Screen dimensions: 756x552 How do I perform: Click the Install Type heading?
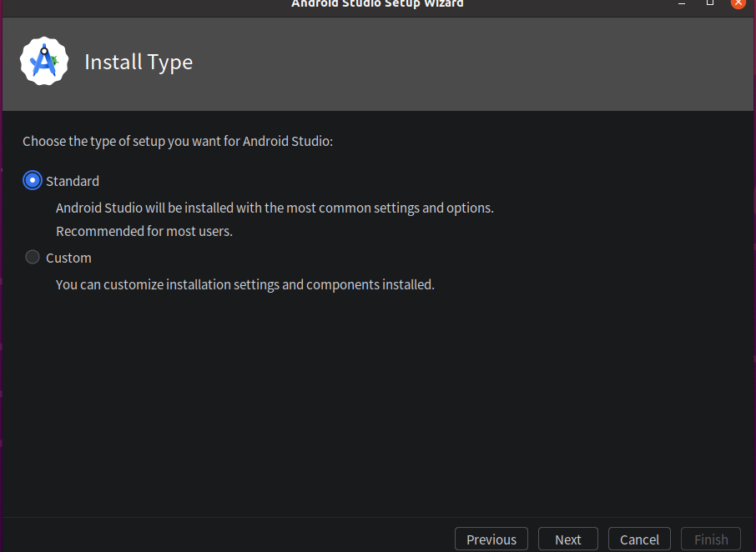139,63
